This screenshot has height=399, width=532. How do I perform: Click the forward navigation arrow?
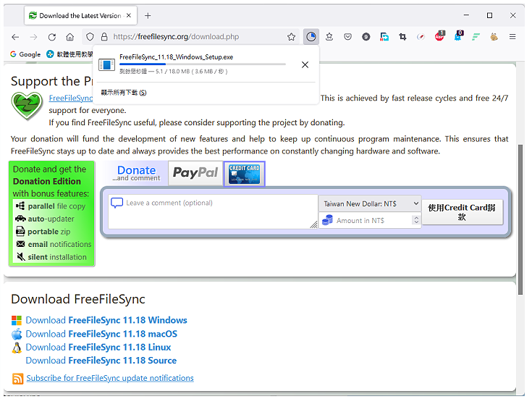click(33, 37)
